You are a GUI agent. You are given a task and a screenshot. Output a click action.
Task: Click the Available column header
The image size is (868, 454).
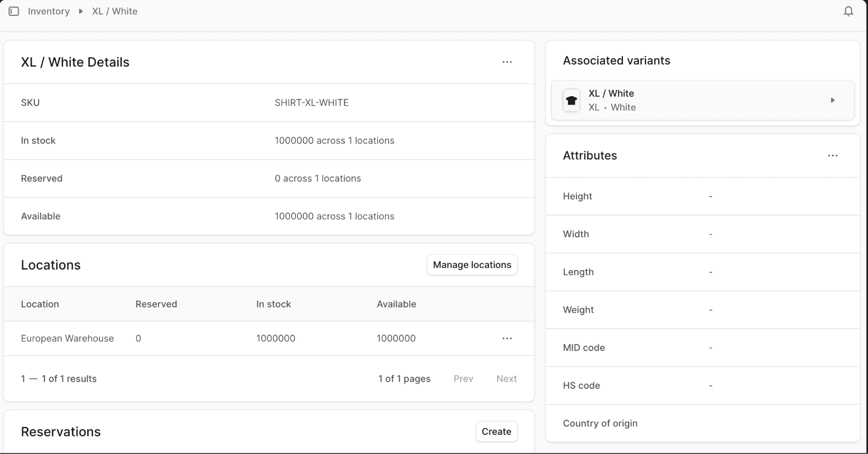(x=396, y=304)
